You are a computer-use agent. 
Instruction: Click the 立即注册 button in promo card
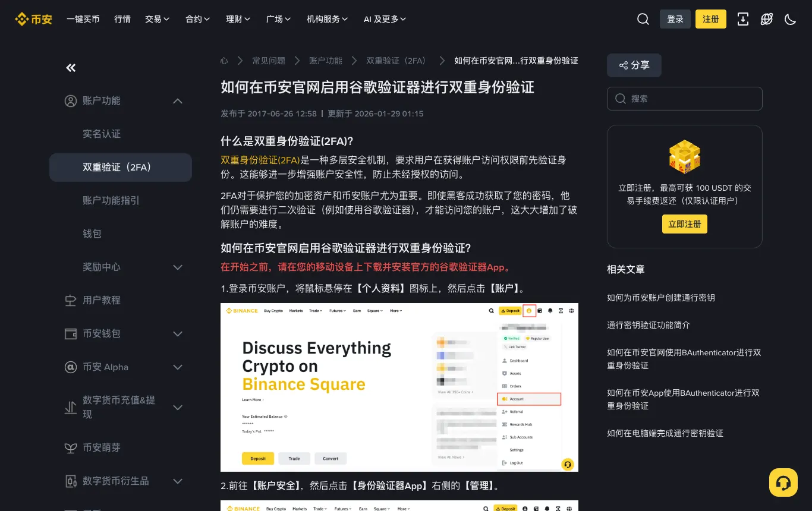(685, 224)
